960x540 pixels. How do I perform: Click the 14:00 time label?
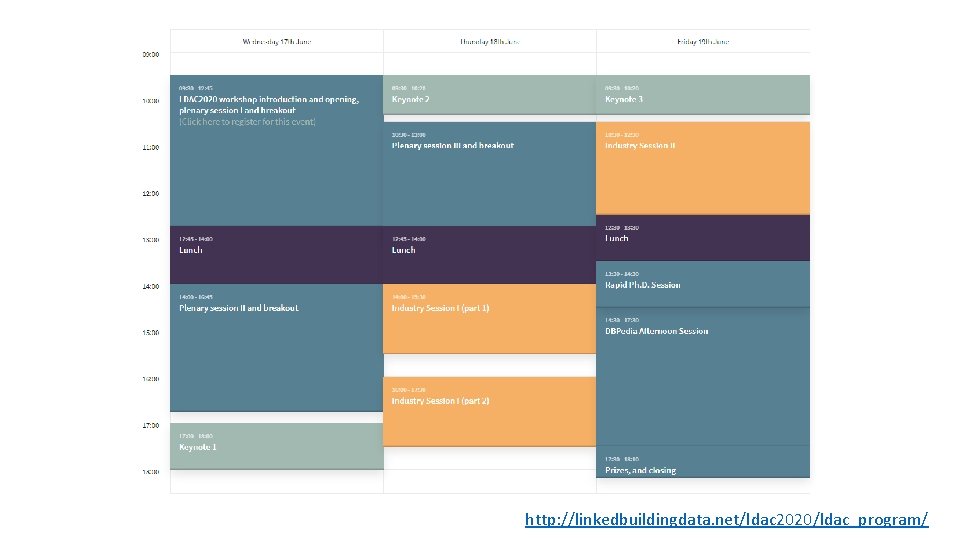[x=151, y=287]
